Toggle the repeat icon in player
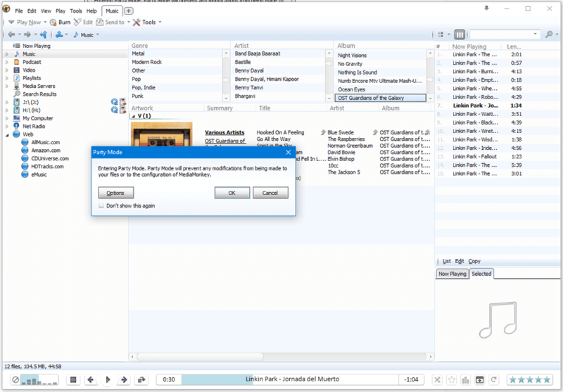 [494, 379]
